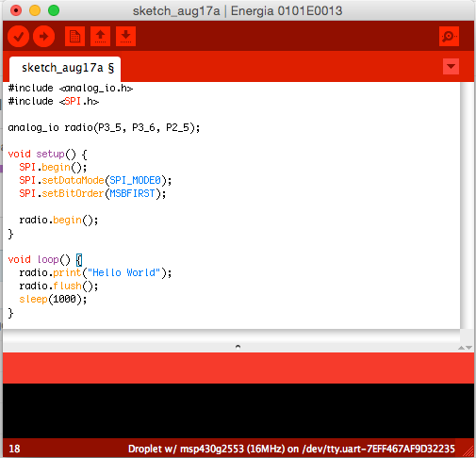Save the sketch with the down-arrow icon
Viewport: 476px width, 458px height.
click(125, 37)
